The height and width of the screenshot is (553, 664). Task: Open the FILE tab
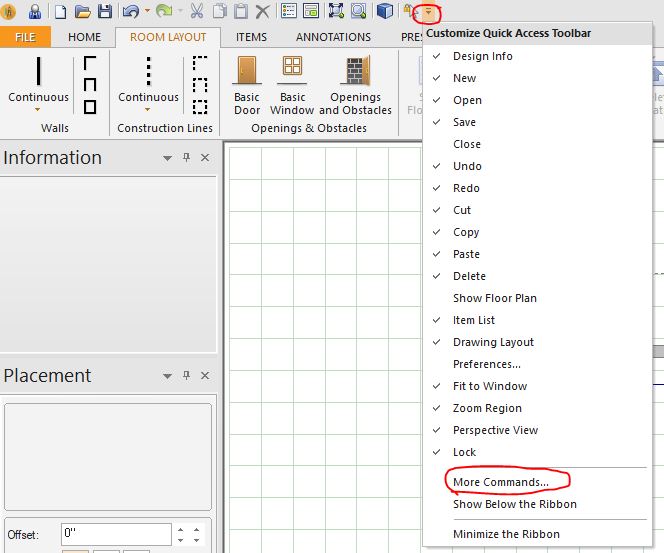[25, 37]
